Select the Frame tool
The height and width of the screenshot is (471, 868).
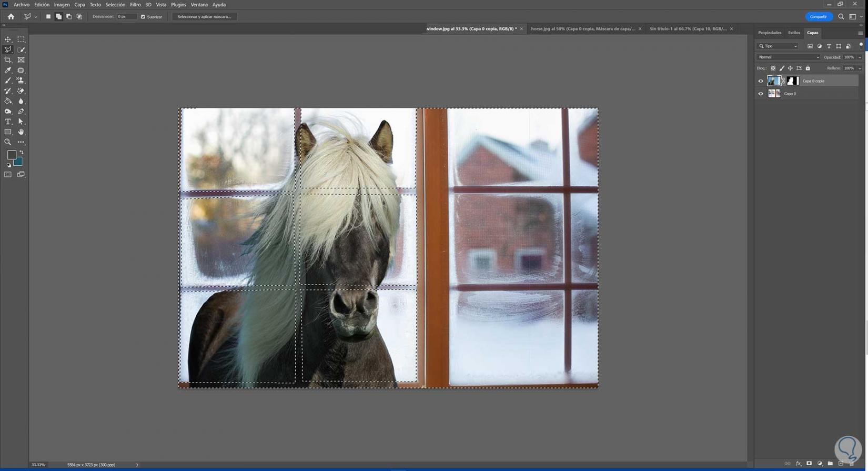tap(21, 60)
